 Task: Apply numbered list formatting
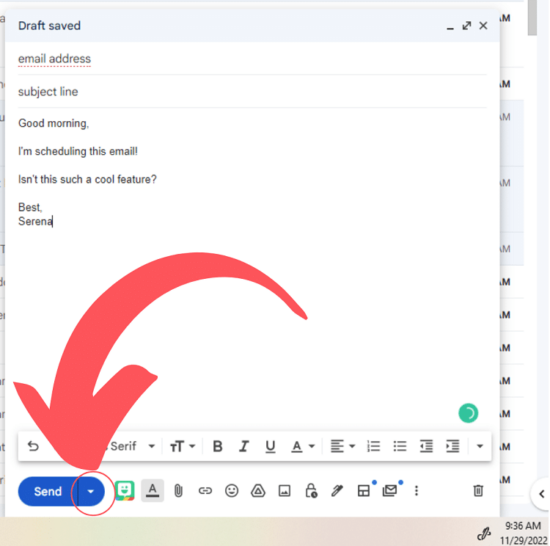(x=373, y=446)
